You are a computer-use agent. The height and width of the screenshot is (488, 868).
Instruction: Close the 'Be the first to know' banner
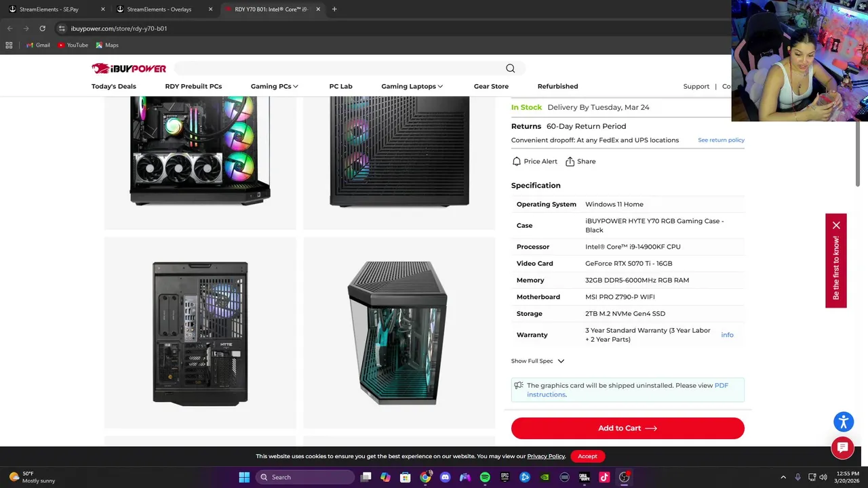836,225
